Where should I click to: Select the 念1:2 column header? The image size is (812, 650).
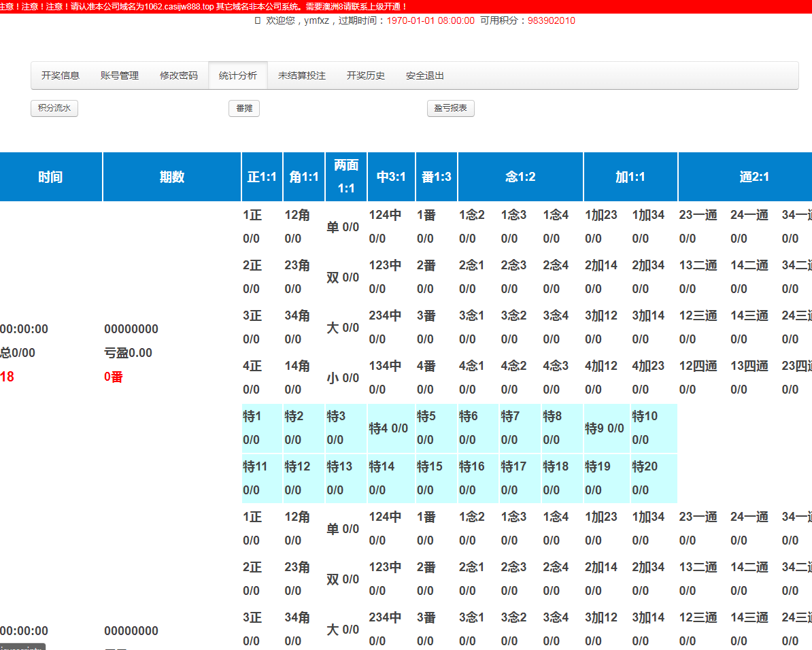(520, 177)
